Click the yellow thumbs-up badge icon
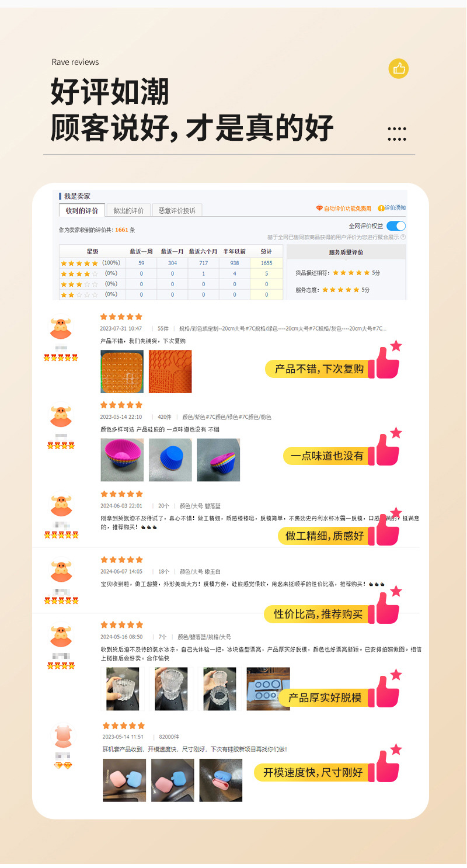Image resolution: width=467 pixels, height=868 pixels. (399, 68)
